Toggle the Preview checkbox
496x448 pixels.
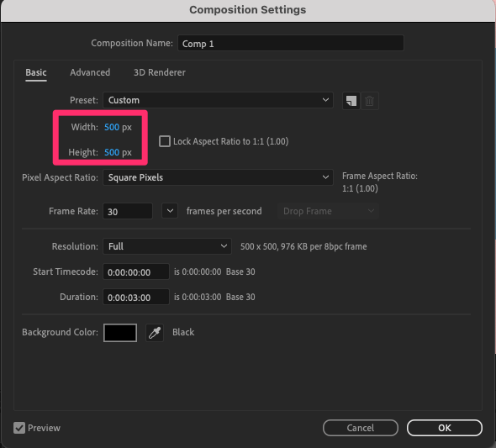point(19,428)
